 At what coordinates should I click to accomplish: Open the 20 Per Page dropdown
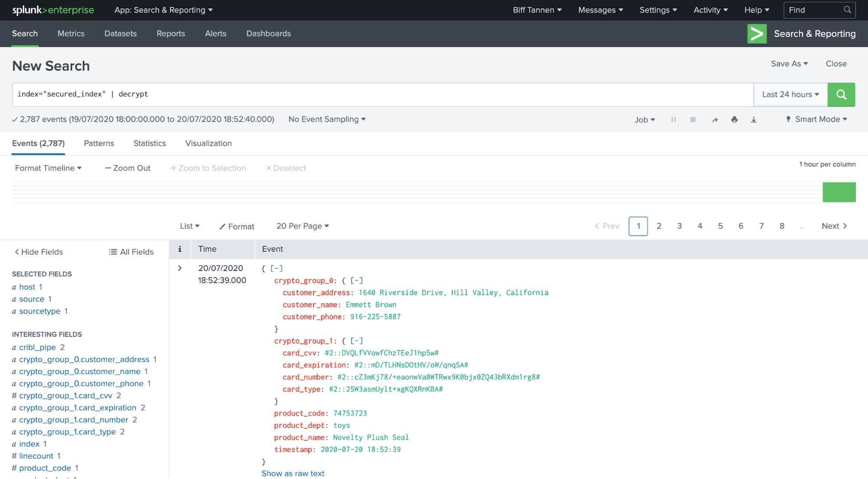point(303,226)
